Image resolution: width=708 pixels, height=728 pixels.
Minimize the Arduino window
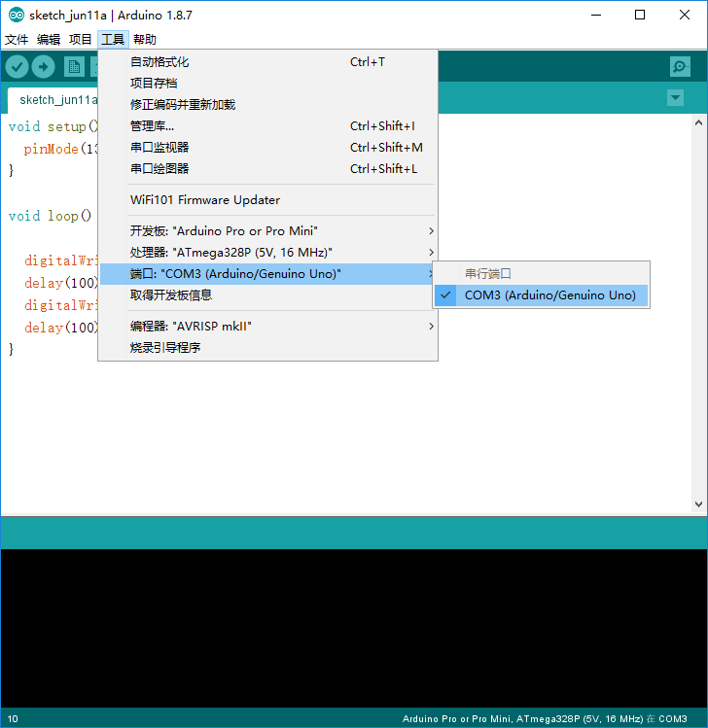click(596, 16)
